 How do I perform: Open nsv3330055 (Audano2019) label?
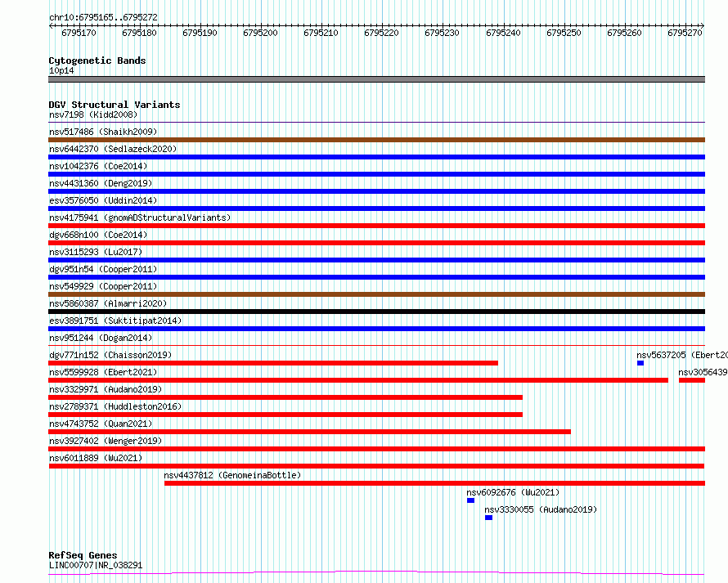tap(541, 509)
